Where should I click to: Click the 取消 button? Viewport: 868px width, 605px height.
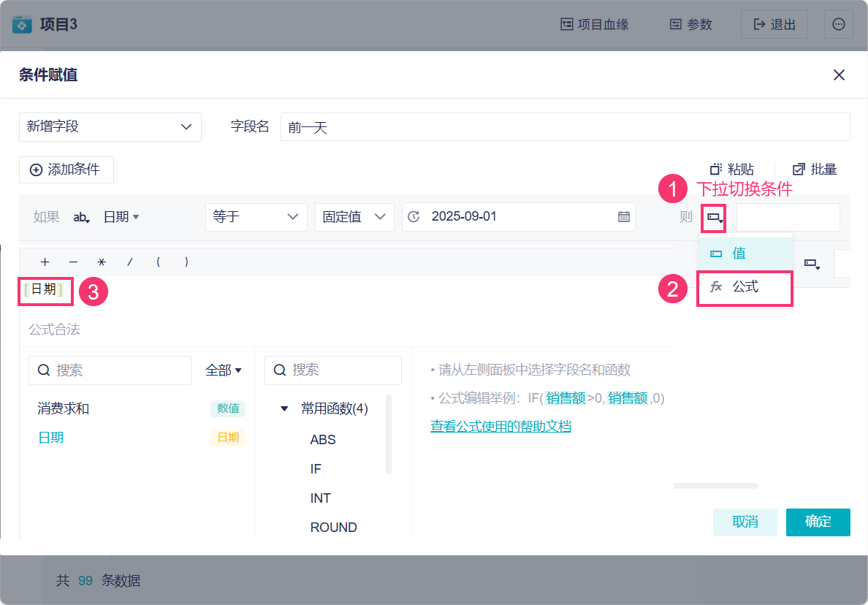[x=745, y=522]
